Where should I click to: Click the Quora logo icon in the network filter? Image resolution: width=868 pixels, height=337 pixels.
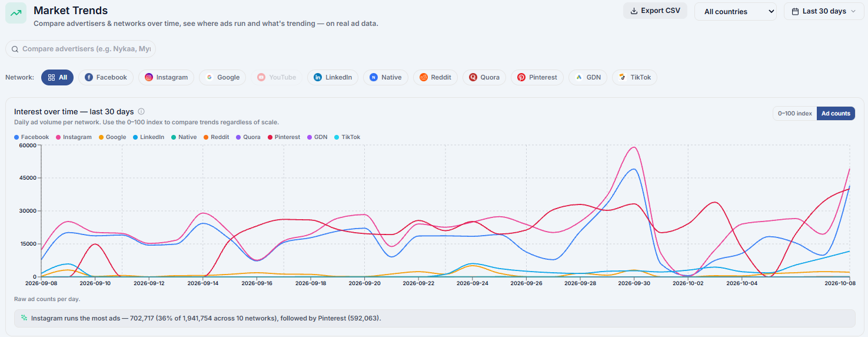point(473,77)
